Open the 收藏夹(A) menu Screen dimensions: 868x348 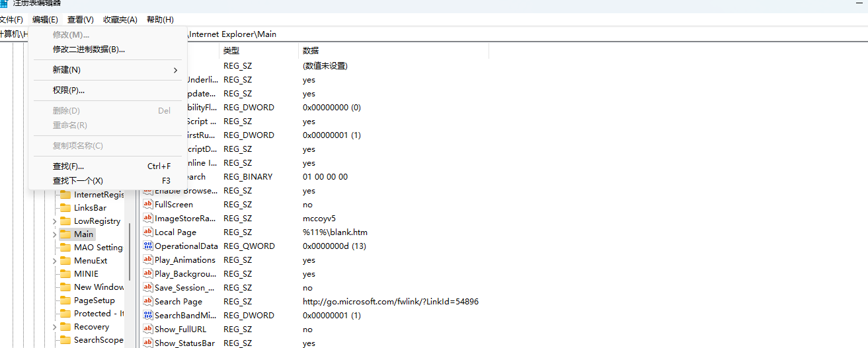120,20
